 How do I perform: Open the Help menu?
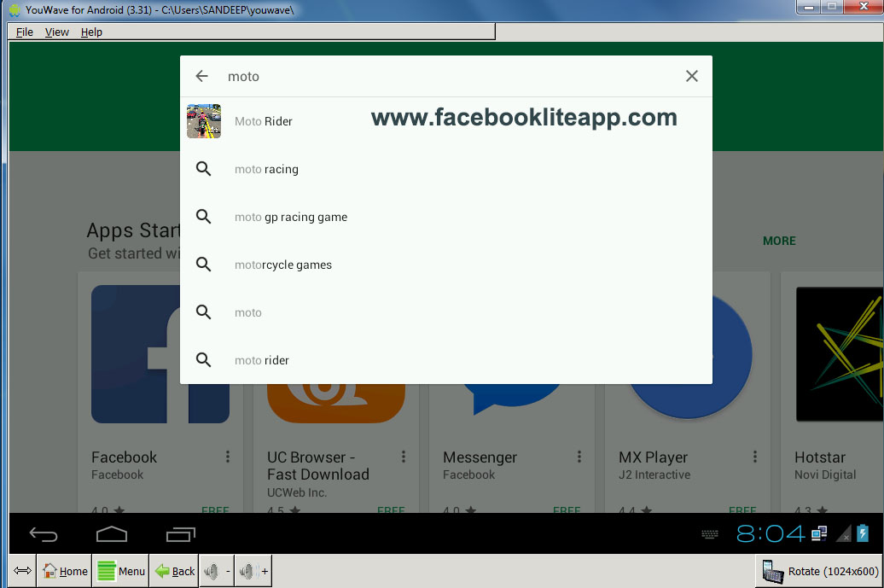point(91,32)
